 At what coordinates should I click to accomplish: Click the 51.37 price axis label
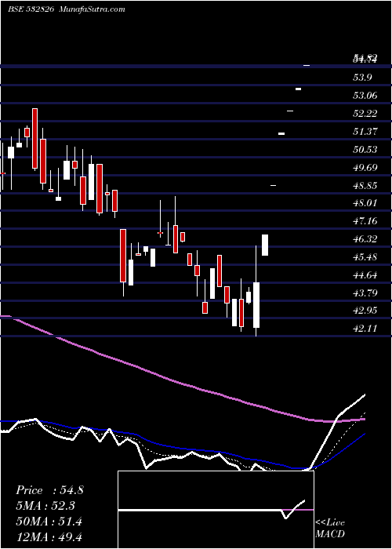point(365,131)
